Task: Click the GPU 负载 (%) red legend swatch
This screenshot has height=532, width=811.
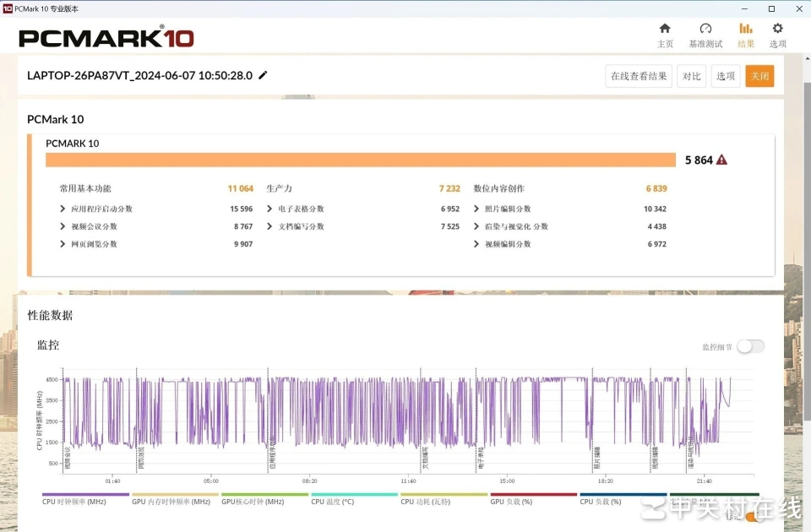Action: (533, 495)
